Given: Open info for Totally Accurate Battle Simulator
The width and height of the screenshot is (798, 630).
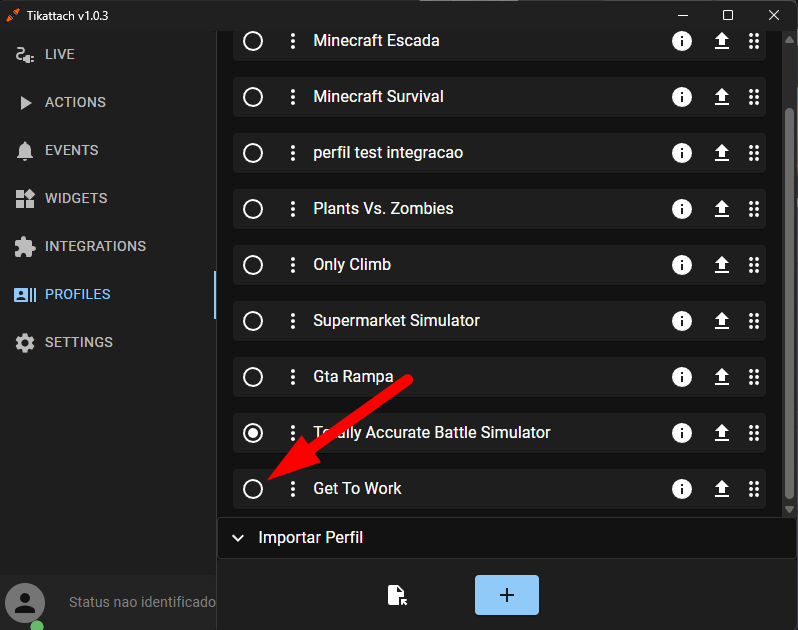Looking at the screenshot, I should pyautogui.click(x=681, y=433).
